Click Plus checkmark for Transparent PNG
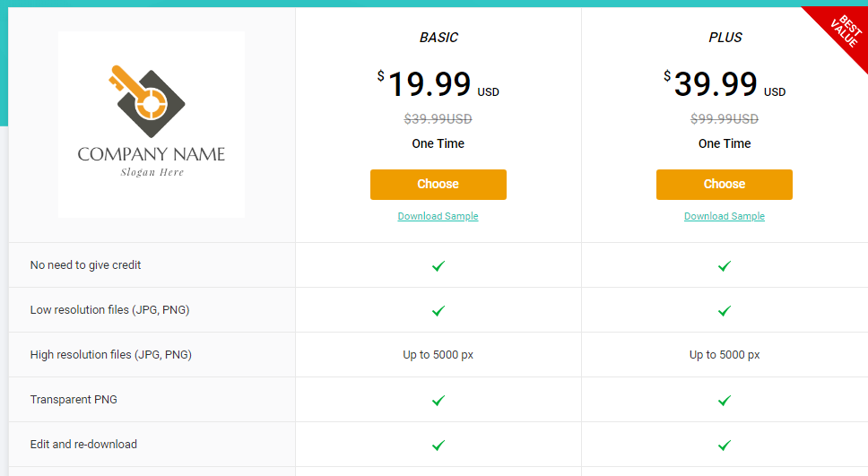Image resolution: width=868 pixels, height=476 pixels. click(725, 400)
